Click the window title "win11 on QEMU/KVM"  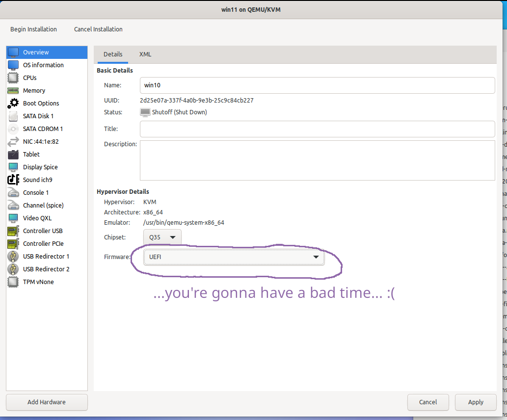click(x=251, y=10)
